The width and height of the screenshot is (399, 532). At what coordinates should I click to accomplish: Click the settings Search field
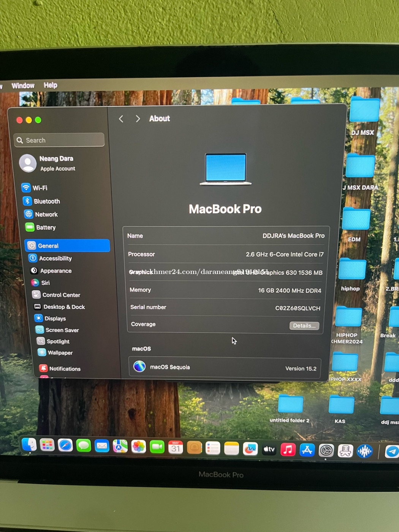[x=59, y=140]
